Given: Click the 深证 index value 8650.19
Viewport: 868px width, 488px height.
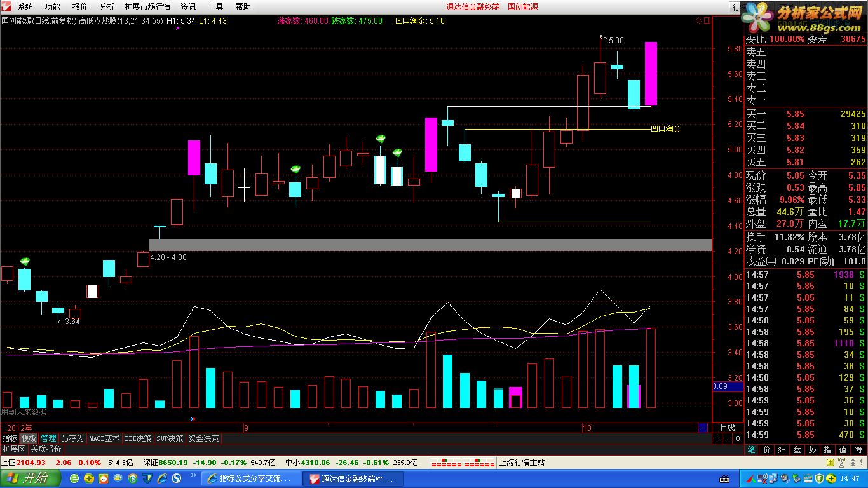Looking at the screenshot, I should coord(173,463).
